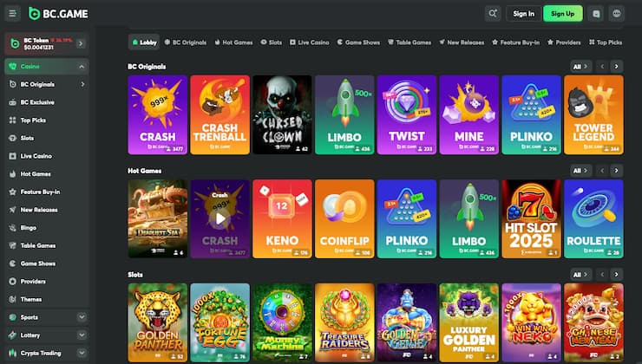Click the Slots sidebar icon
Viewport: 642px width, 364px height.
tap(13, 139)
